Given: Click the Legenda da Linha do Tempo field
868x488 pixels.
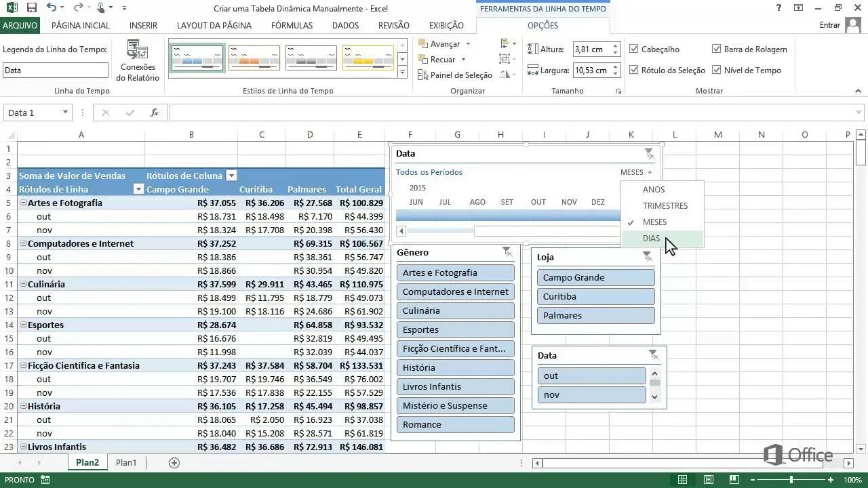Looking at the screenshot, I should (x=55, y=70).
